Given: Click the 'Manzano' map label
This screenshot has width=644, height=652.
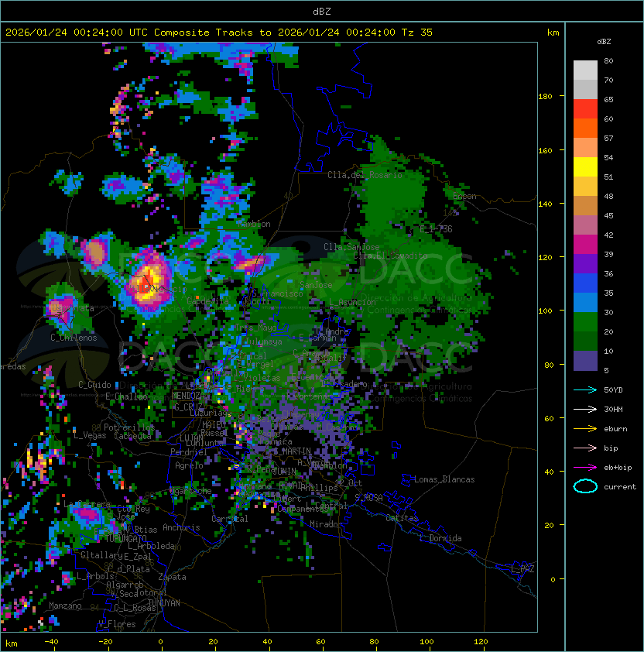Looking at the screenshot, I should click(x=65, y=606).
